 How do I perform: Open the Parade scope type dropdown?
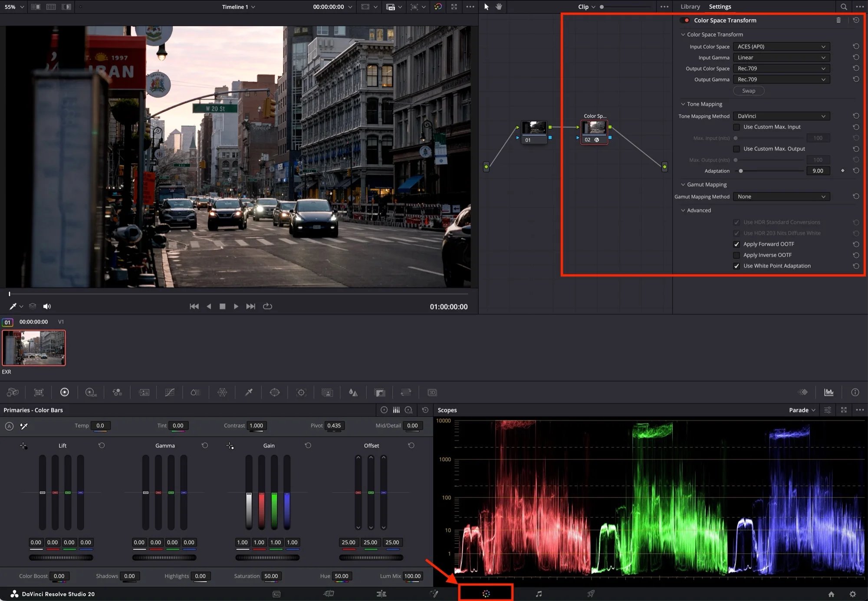click(x=802, y=410)
